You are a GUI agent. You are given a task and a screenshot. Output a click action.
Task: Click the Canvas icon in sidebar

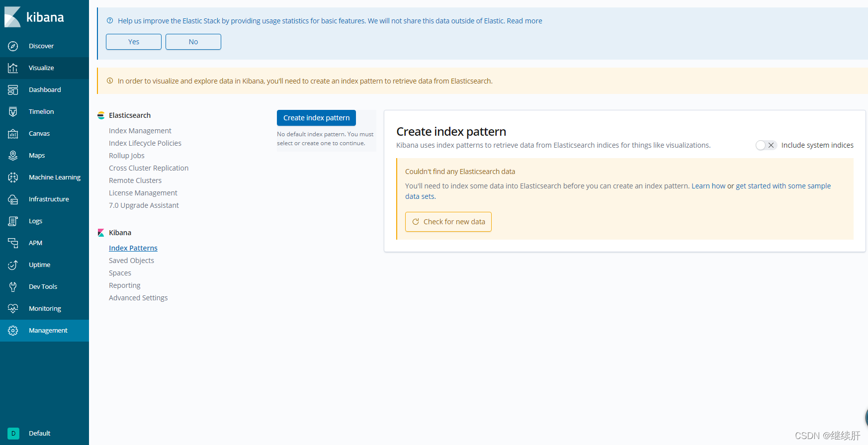pos(13,134)
